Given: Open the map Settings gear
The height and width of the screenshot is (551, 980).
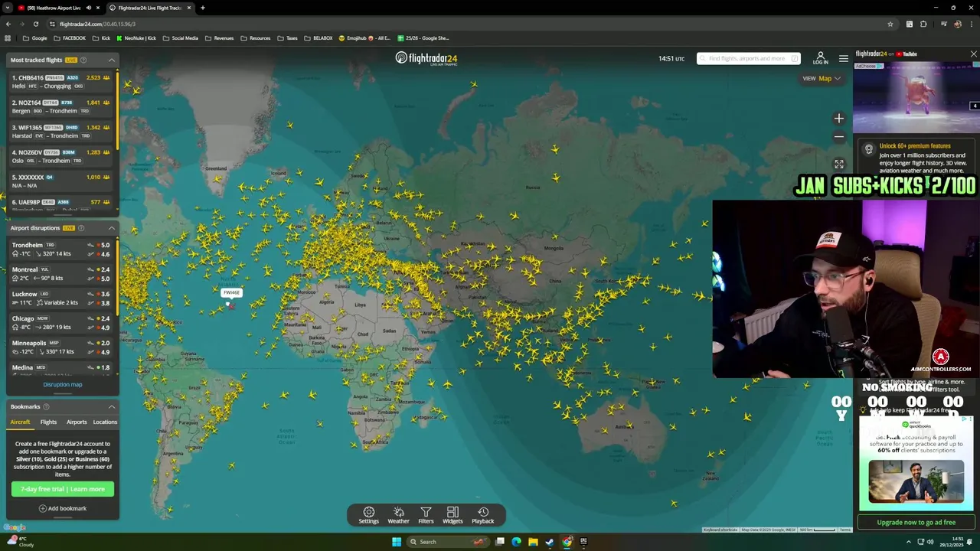Looking at the screenshot, I should (368, 515).
